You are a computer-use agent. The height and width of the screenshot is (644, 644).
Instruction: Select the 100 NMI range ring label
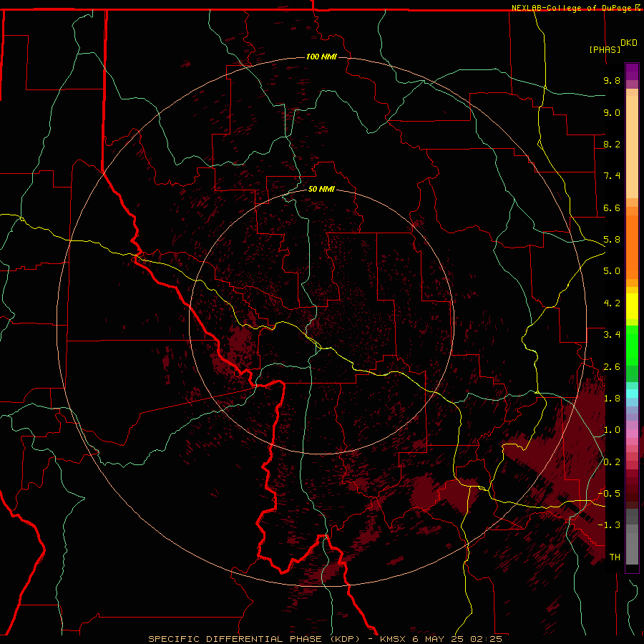pyautogui.click(x=321, y=57)
